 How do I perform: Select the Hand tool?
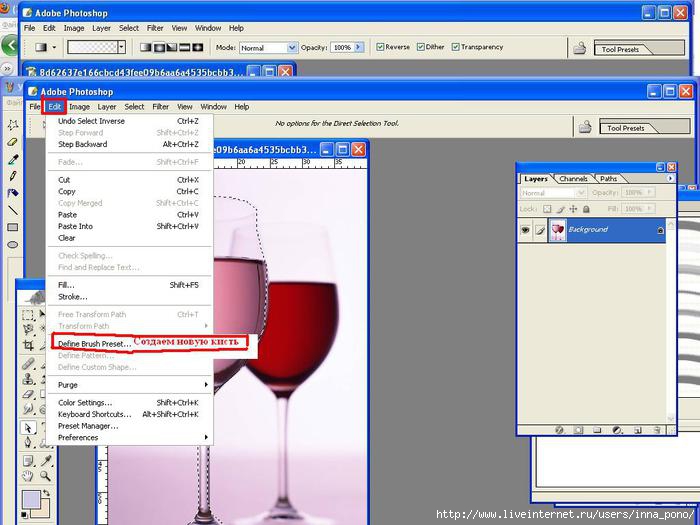click(x=28, y=476)
